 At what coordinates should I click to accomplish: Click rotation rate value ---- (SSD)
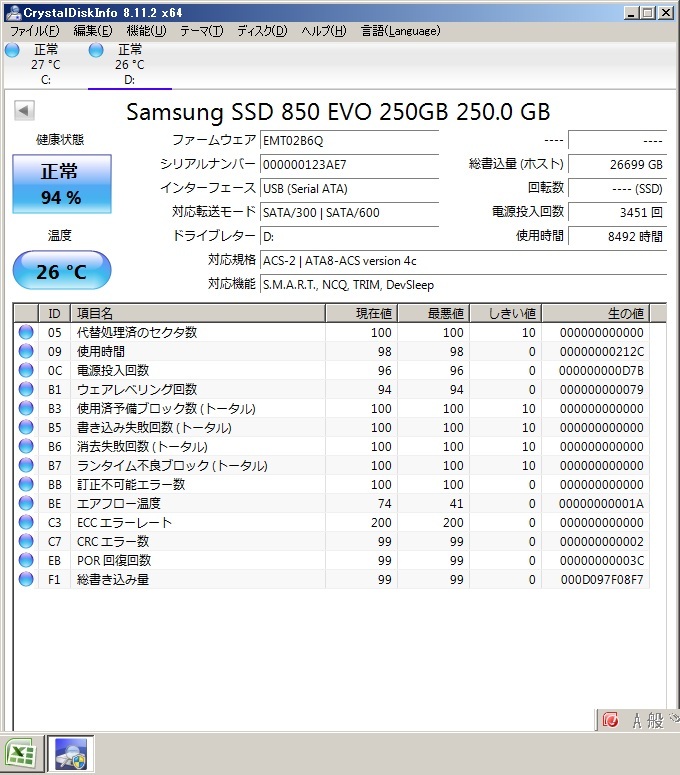click(x=617, y=189)
